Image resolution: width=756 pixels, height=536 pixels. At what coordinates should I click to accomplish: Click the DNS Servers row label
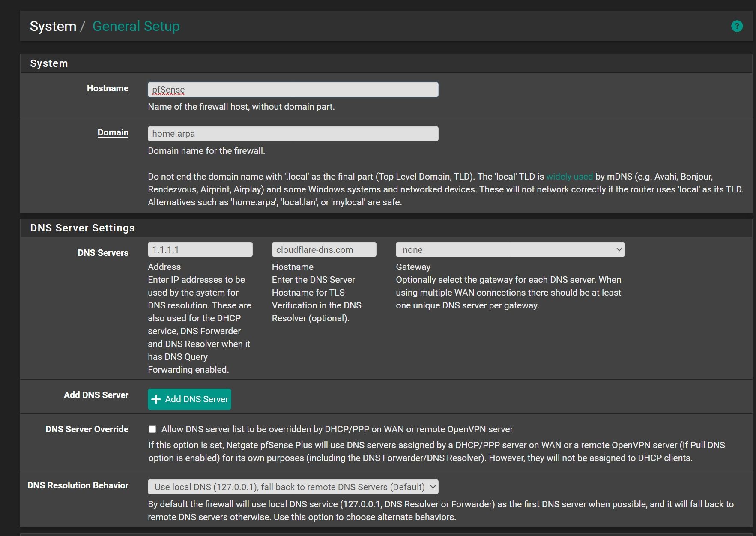pyautogui.click(x=103, y=253)
